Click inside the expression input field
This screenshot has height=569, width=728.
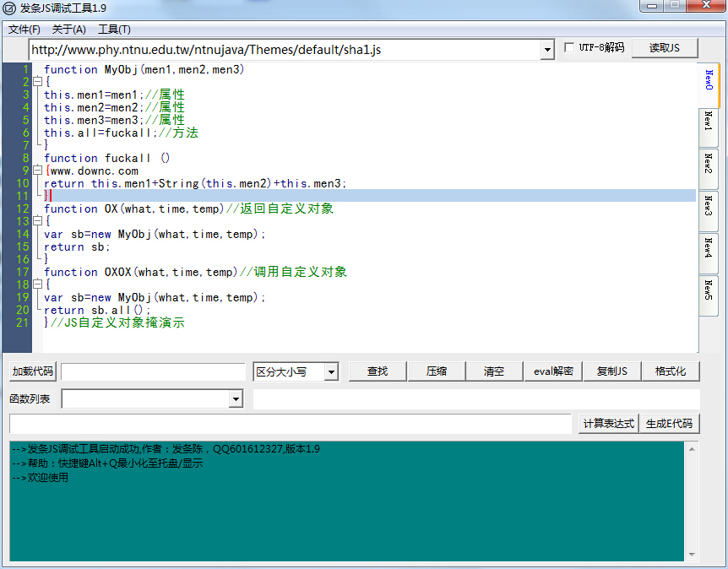coord(287,423)
